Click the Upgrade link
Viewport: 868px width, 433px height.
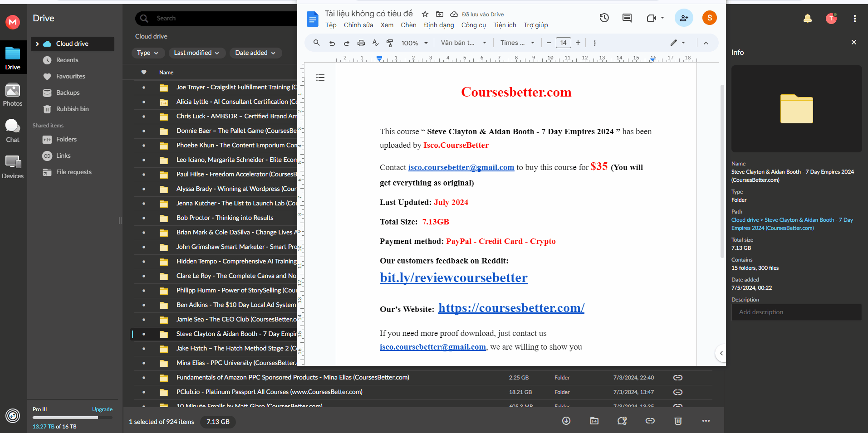tap(102, 409)
